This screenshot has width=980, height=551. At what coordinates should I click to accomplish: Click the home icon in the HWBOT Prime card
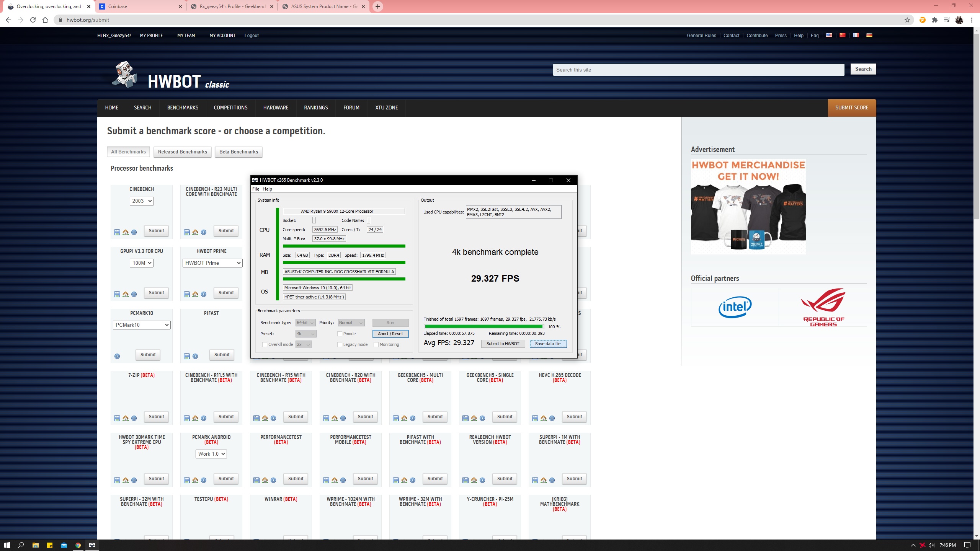195,294
